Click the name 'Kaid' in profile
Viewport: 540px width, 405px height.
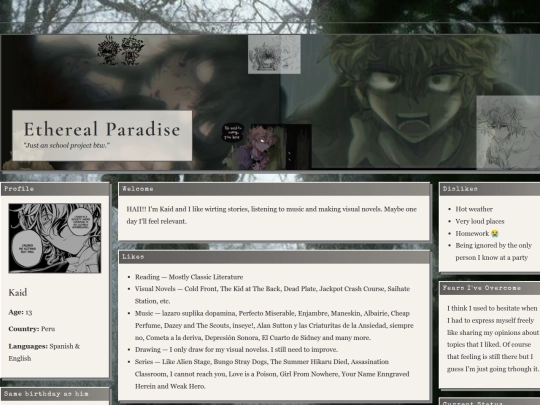pos(18,293)
